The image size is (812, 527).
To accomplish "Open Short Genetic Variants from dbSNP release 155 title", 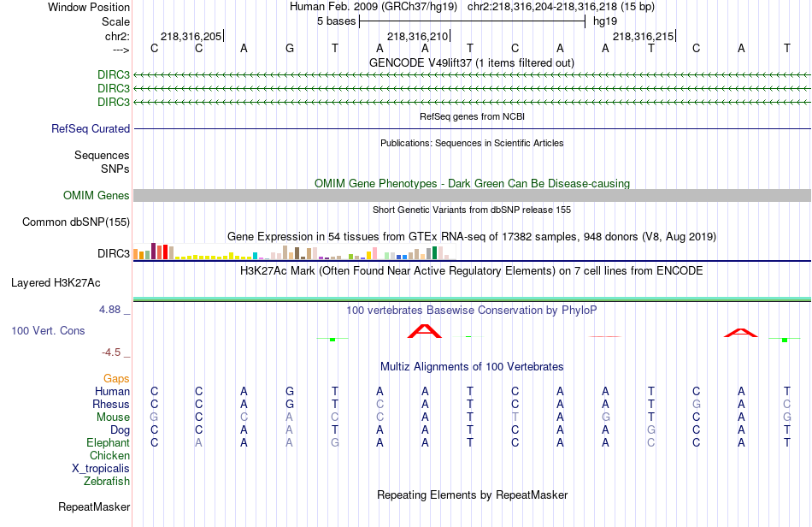I will click(x=472, y=210).
